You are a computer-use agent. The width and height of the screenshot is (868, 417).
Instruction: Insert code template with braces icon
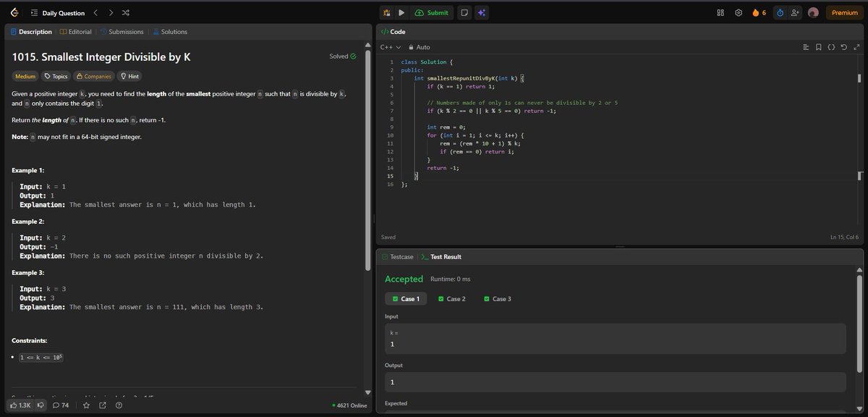[x=831, y=47]
